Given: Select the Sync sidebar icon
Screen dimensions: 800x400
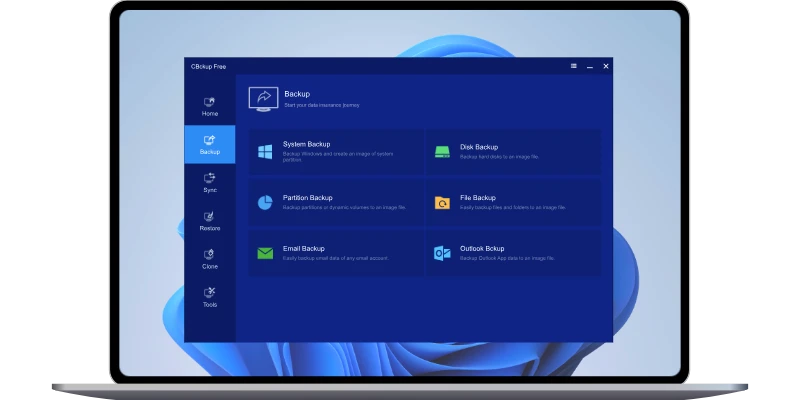Looking at the screenshot, I should [209, 182].
